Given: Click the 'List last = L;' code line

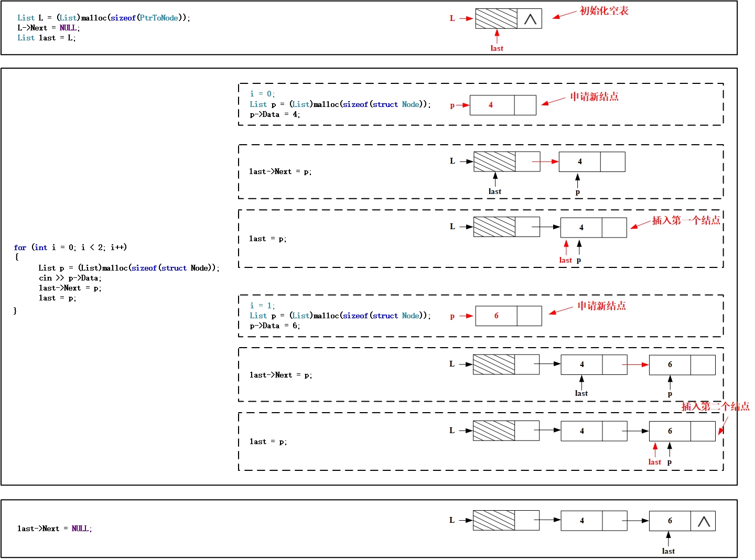Looking at the screenshot, I should 47,38.
